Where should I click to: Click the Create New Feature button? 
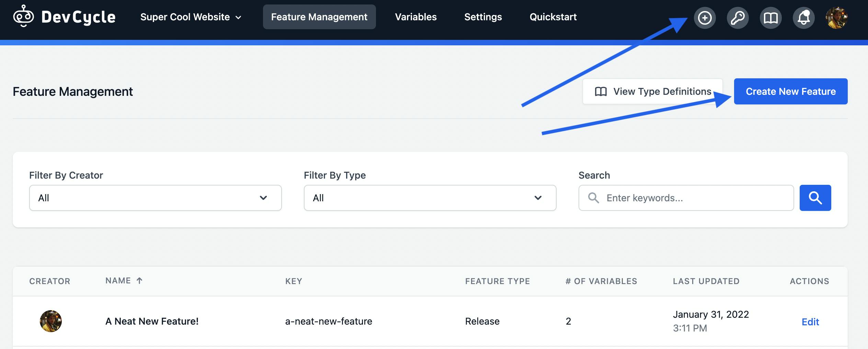tap(790, 91)
